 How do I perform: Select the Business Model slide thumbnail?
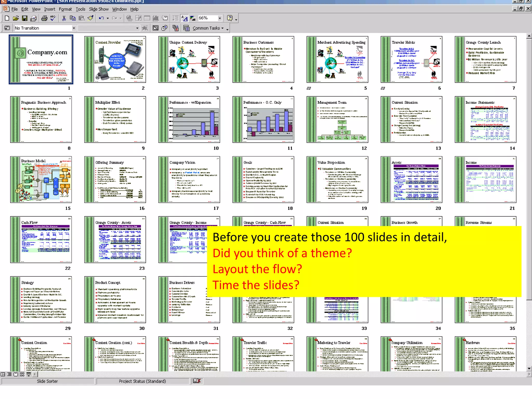pyautogui.click(x=41, y=179)
